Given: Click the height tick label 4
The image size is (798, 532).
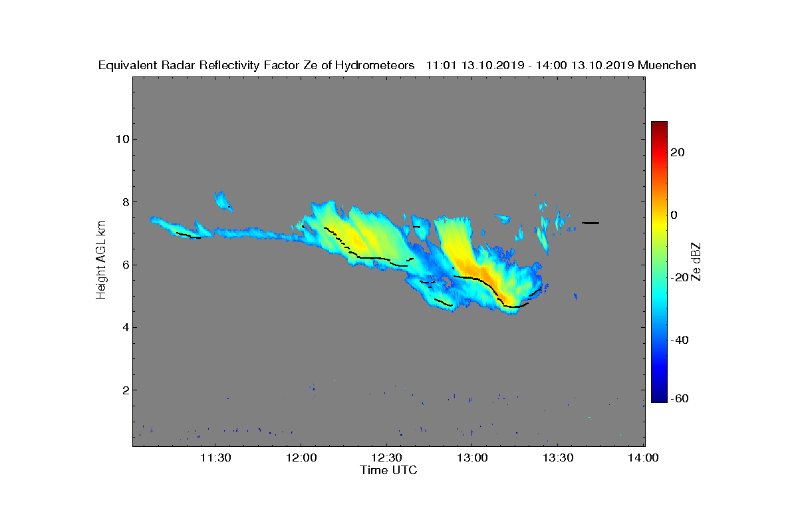Looking at the screenshot, I should 124,327.
